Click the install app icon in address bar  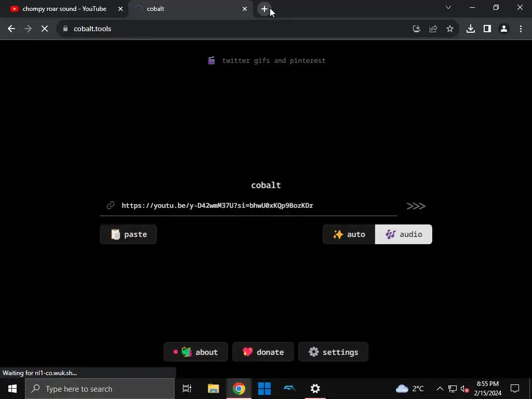(416, 29)
